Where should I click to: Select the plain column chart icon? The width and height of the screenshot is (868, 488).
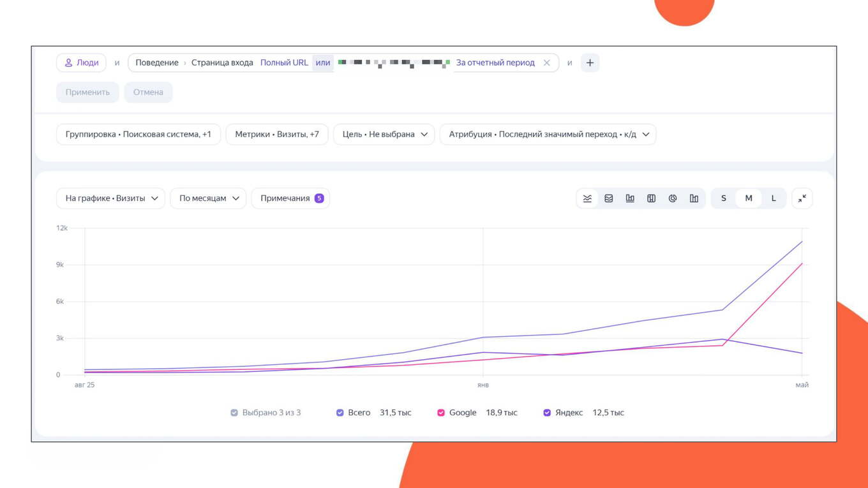coord(694,198)
